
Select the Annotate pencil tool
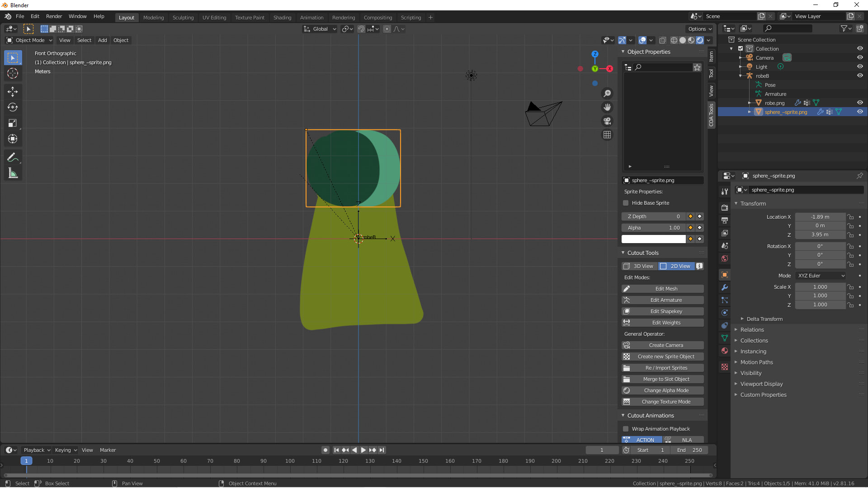pyautogui.click(x=13, y=157)
